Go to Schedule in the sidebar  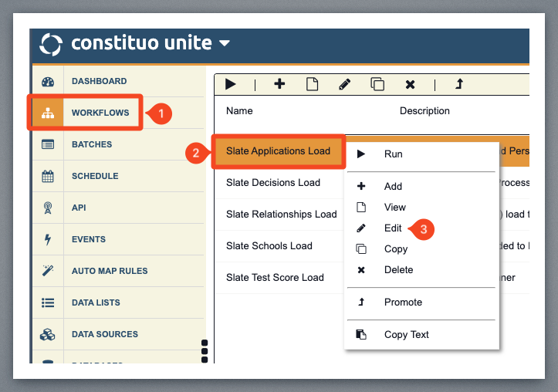95,176
